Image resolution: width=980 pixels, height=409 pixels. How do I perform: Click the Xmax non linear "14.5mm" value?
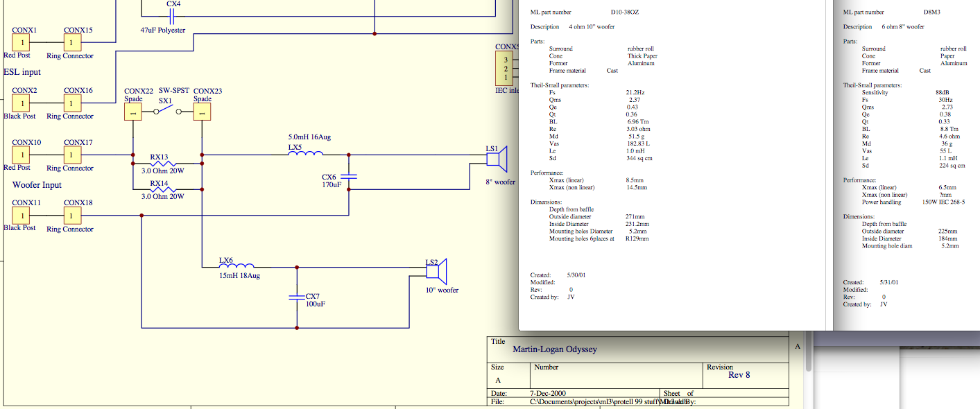coord(637,187)
